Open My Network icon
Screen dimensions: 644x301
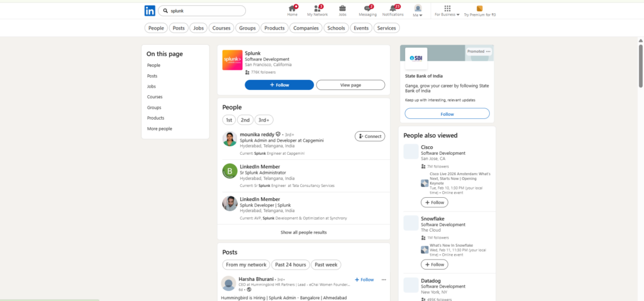point(317,8)
